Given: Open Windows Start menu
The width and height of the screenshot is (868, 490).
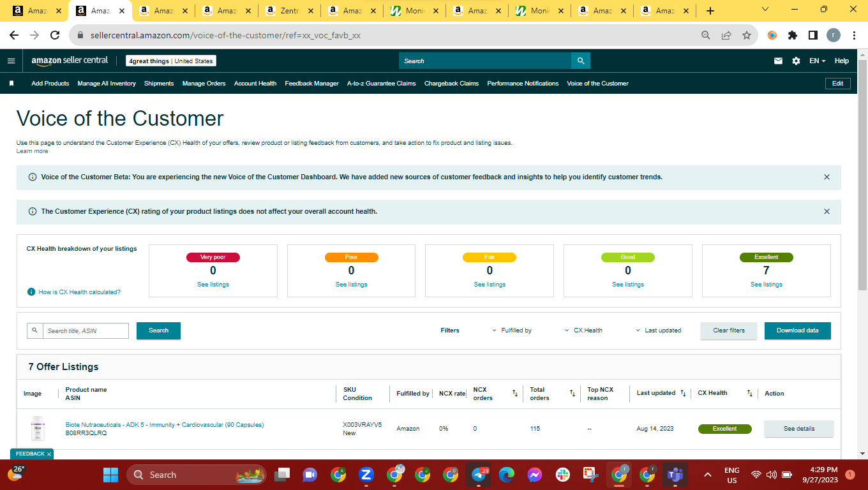Looking at the screenshot, I should pyautogui.click(x=111, y=475).
